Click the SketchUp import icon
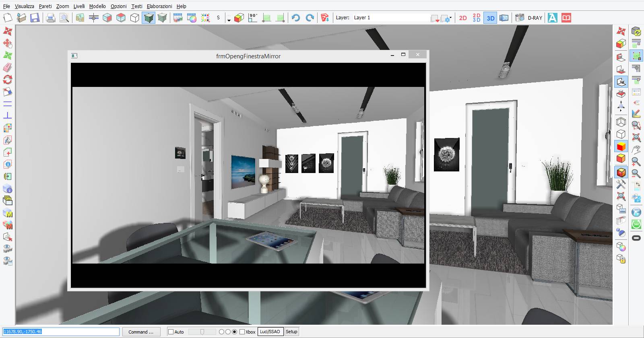Image resolution: width=644 pixels, height=338 pixels. 325,18
